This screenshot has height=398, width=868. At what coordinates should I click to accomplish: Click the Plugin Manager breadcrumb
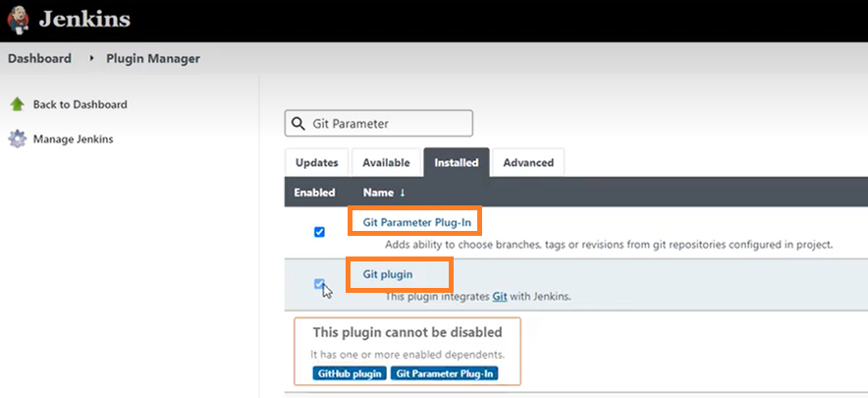(x=153, y=58)
